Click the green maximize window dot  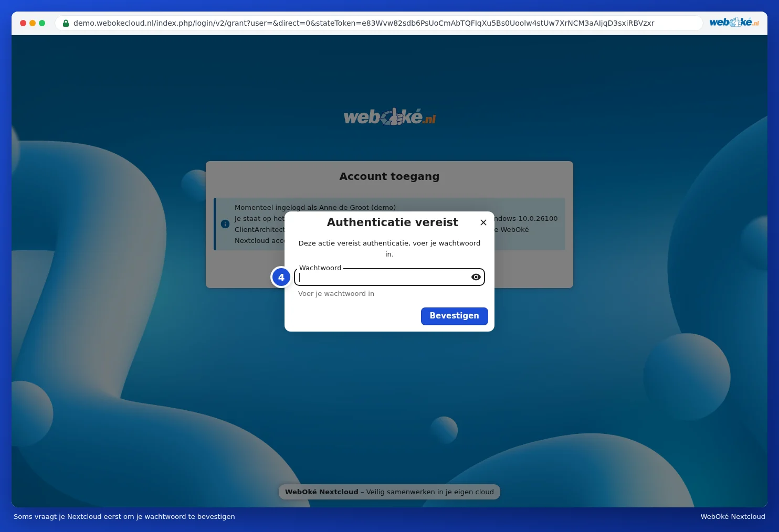42,23
